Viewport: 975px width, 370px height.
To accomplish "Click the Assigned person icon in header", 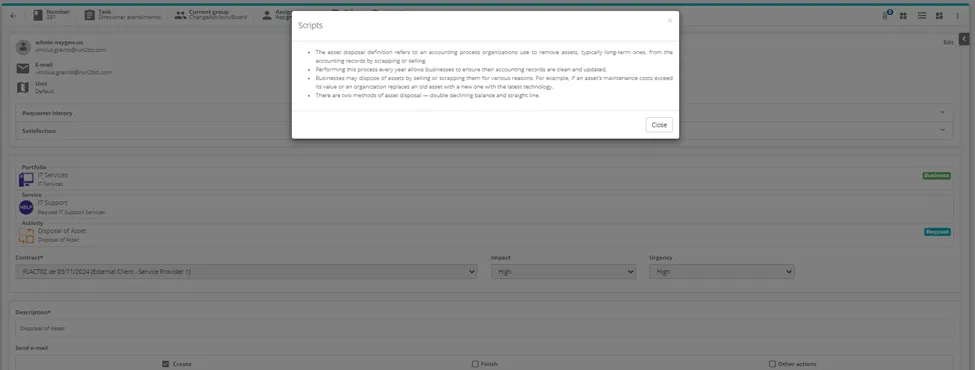I will point(267,15).
